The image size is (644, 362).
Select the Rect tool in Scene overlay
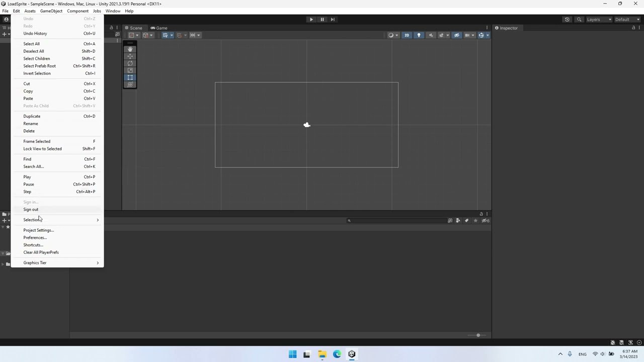tap(130, 77)
